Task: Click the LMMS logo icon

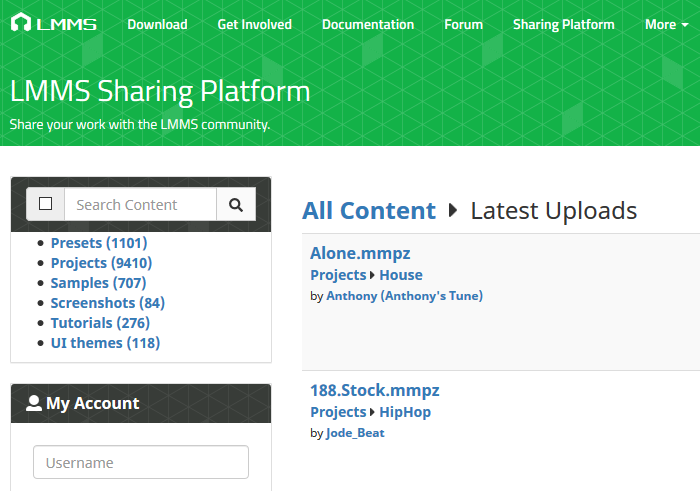Action: pos(21,24)
